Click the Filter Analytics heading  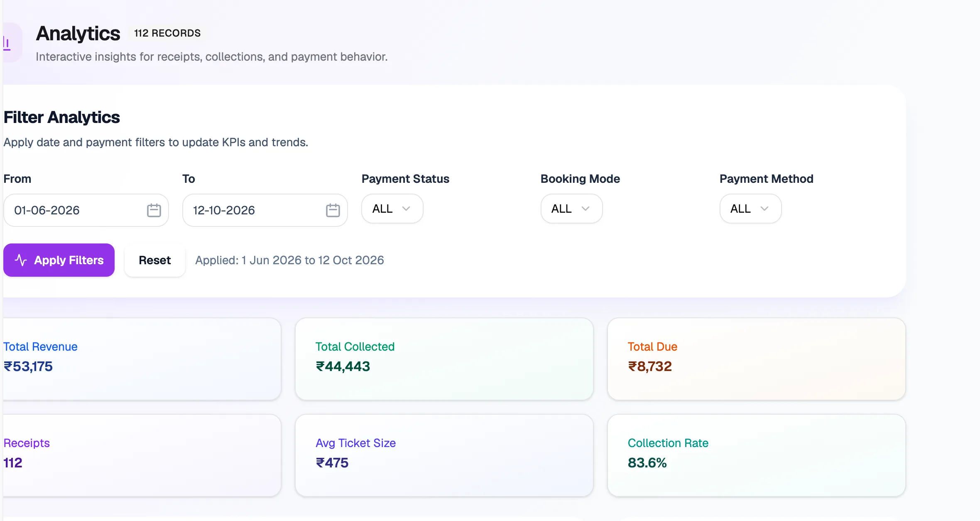pyautogui.click(x=61, y=118)
